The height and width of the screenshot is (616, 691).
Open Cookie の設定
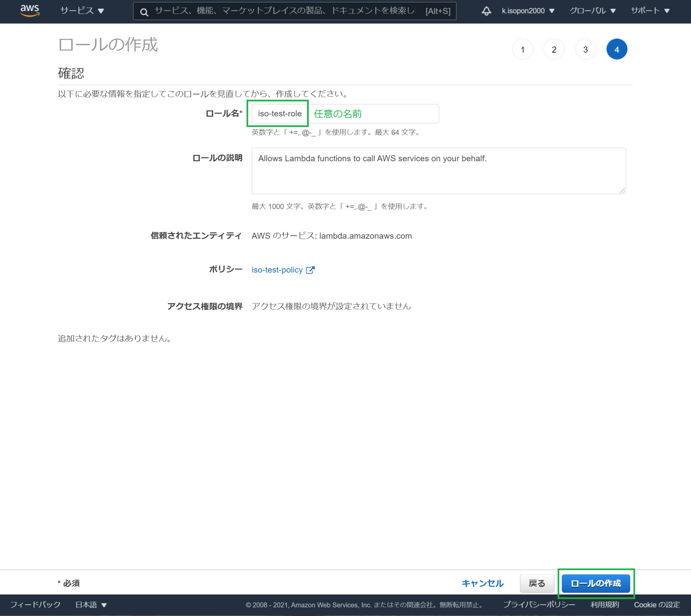pos(658,605)
